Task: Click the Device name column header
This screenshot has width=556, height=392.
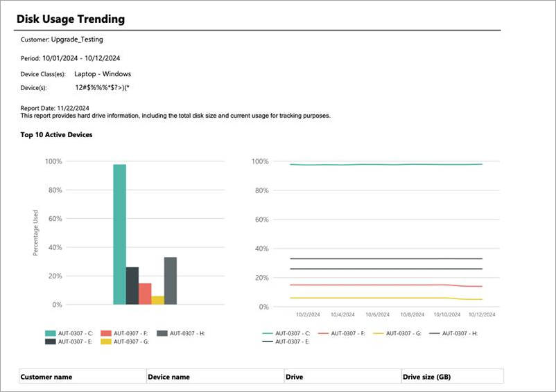Action: [x=168, y=377]
